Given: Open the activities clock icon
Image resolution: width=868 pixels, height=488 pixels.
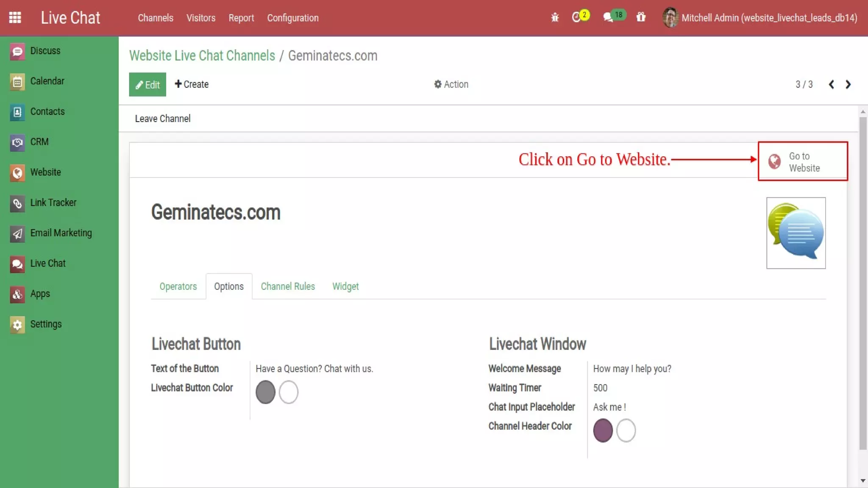Looking at the screenshot, I should [576, 18].
